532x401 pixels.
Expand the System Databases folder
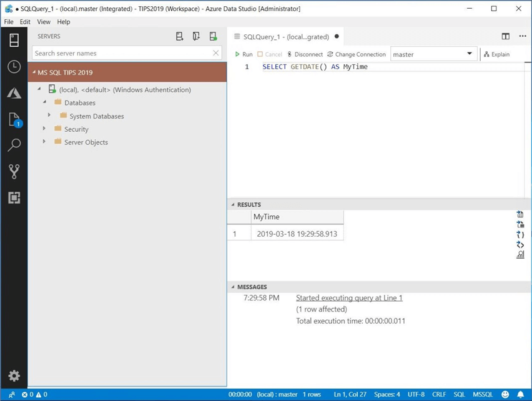pos(49,116)
